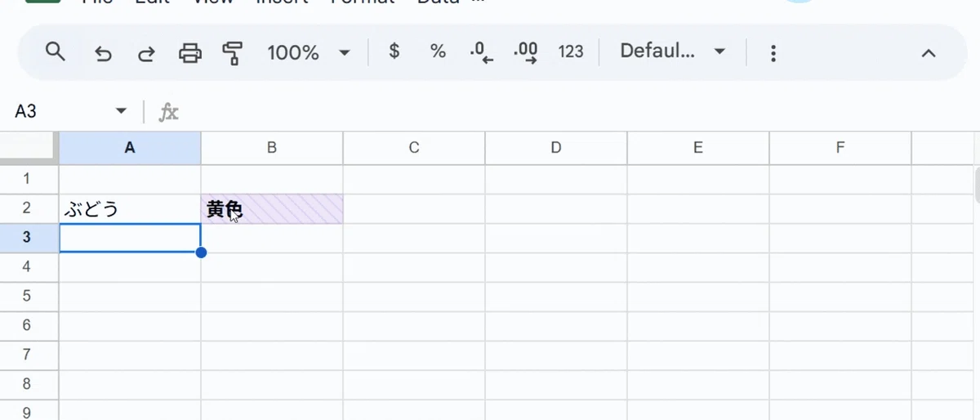Select cell A2 containing ぶどう
Viewport: 980px width, 420px height.
(130, 208)
